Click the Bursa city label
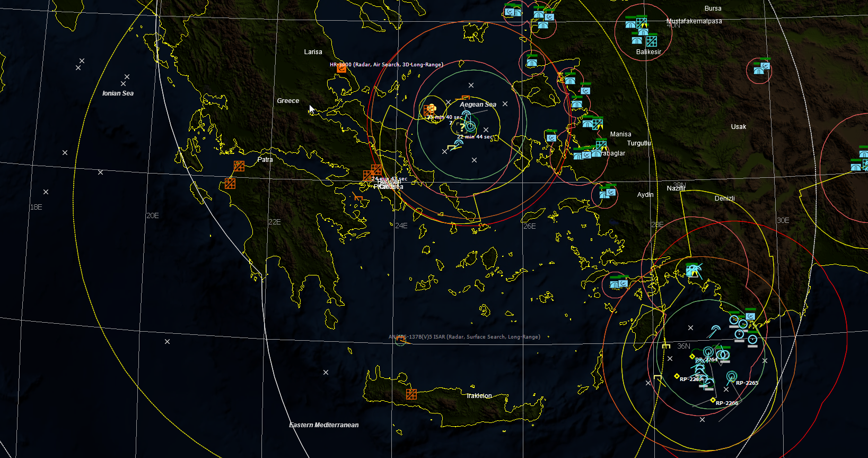The height and width of the screenshot is (458, 868). coord(713,8)
